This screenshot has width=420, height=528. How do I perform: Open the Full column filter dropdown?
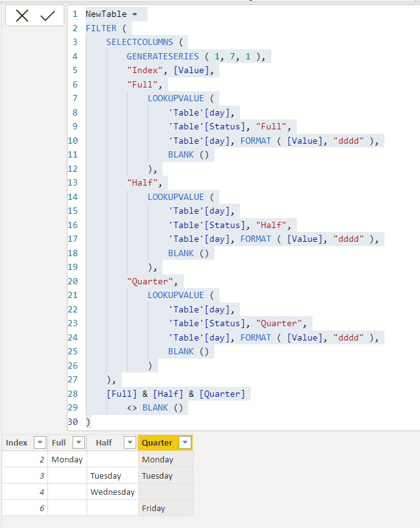point(79,442)
